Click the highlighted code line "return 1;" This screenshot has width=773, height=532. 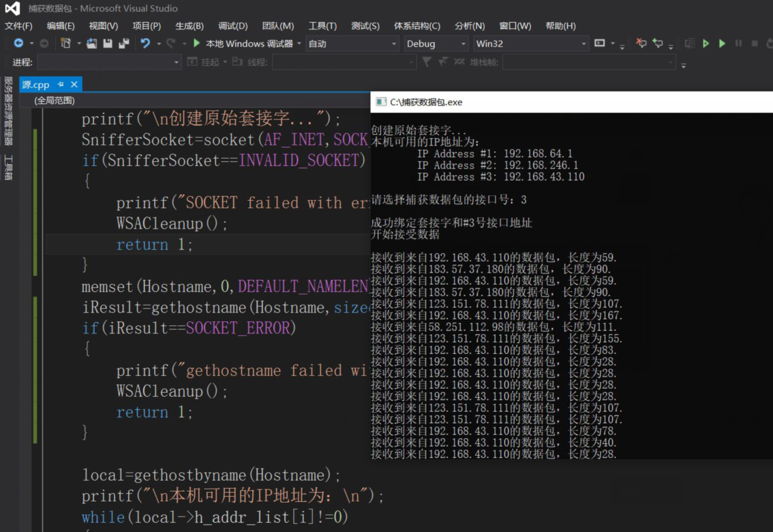[154, 244]
